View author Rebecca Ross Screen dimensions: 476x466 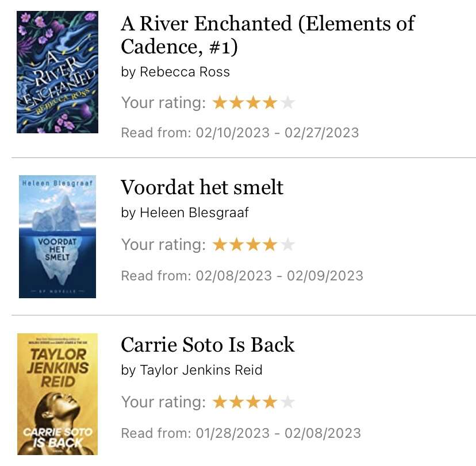pos(185,72)
